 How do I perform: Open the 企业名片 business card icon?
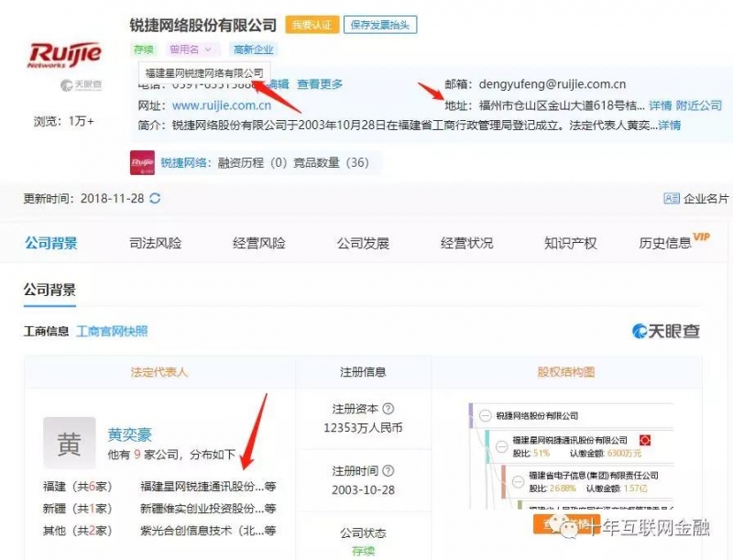click(x=672, y=199)
